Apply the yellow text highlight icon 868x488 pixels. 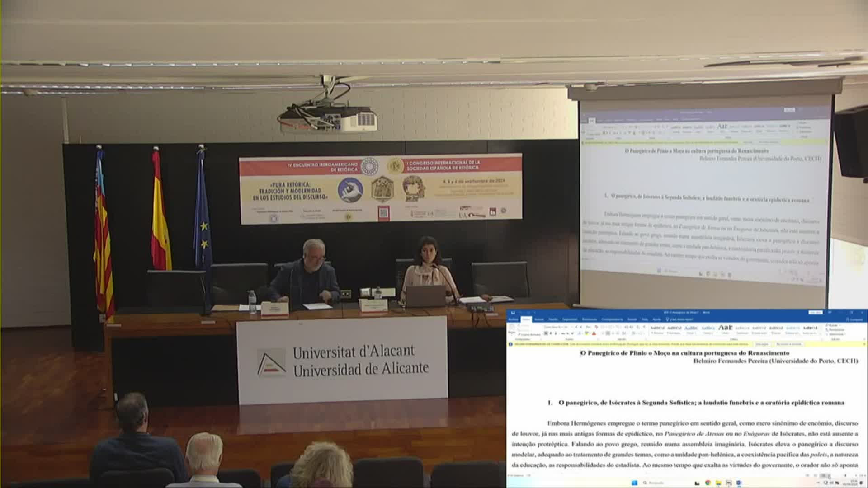[x=586, y=333]
